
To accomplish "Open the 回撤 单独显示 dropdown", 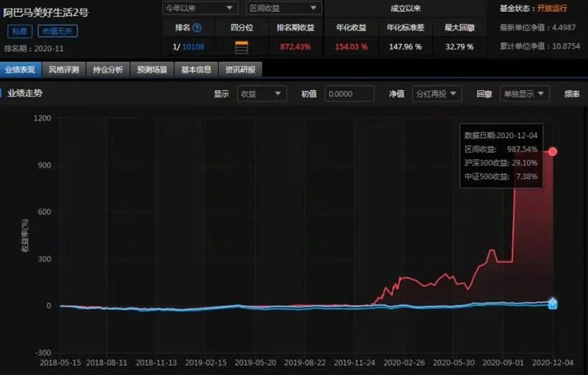I will 524,94.
